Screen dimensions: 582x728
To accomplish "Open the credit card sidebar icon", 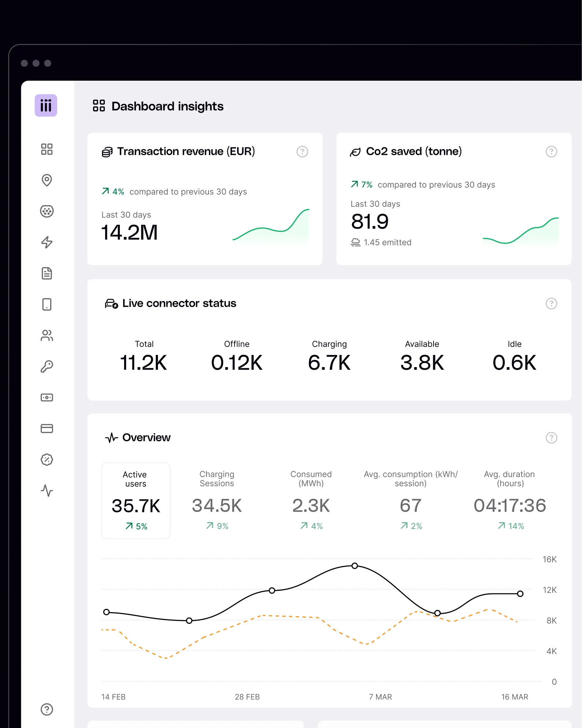I will 47,428.
